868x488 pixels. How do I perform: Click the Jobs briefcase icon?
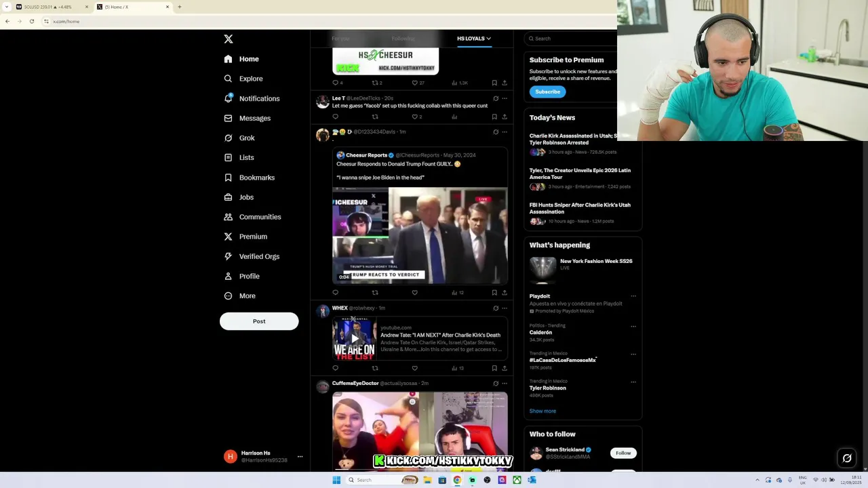pos(228,197)
